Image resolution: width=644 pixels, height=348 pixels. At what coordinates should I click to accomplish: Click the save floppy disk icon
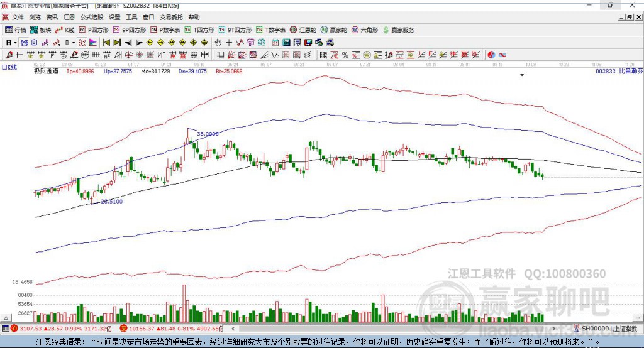coord(308,43)
